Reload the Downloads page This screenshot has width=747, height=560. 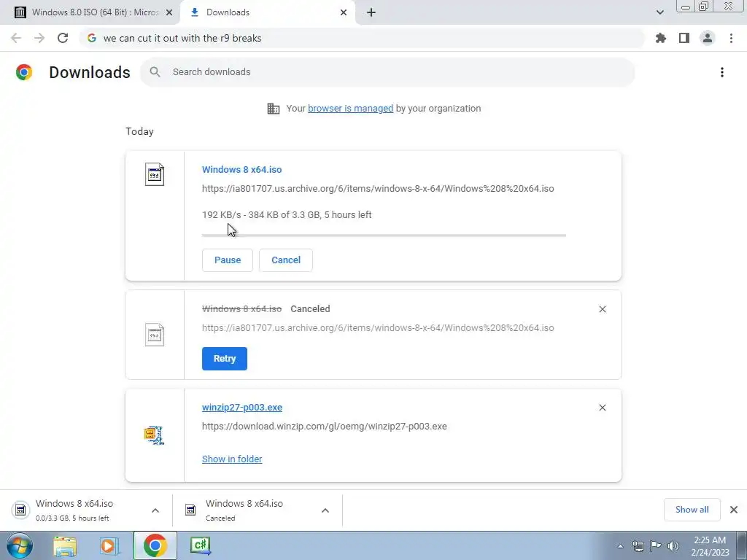tap(63, 38)
